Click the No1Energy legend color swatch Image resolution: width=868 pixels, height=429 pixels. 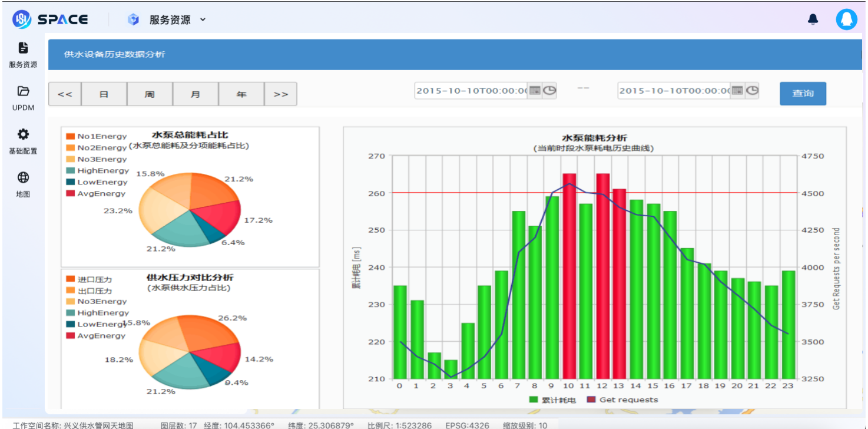click(x=71, y=137)
